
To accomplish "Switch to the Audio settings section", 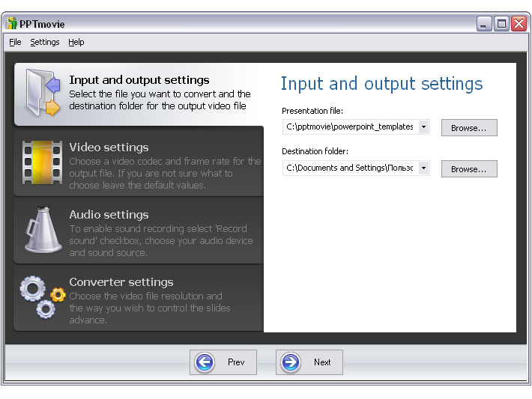I will 139,231.
